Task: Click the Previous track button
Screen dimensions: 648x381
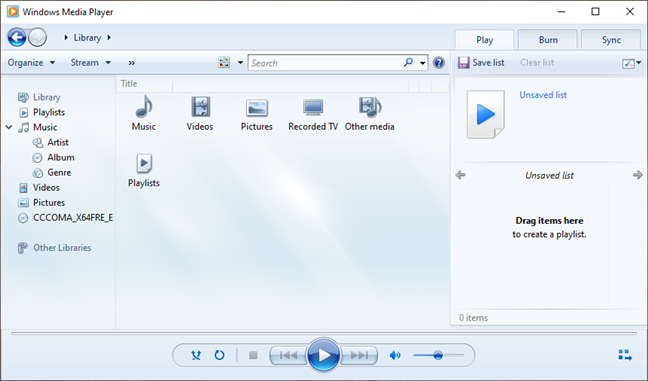Action: 288,355
